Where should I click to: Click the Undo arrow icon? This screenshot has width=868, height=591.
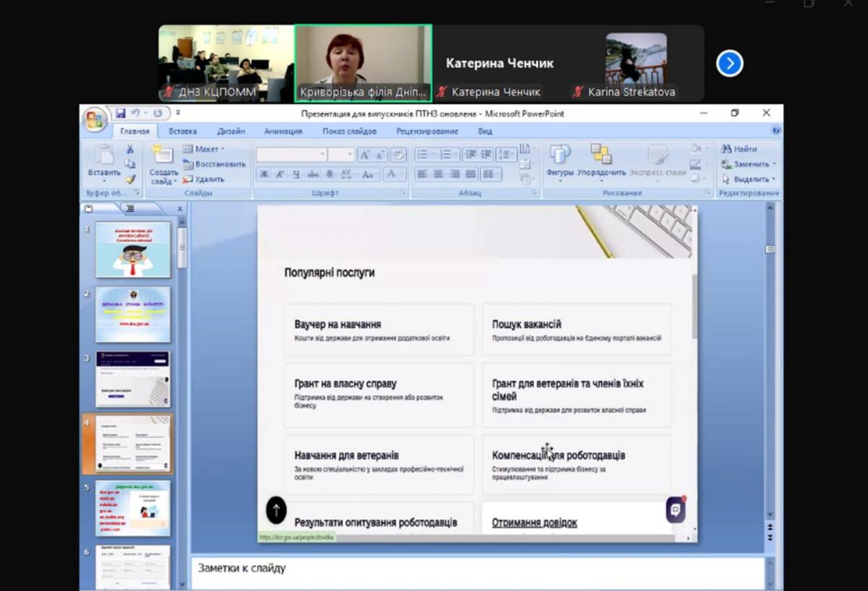[x=135, y=114]
